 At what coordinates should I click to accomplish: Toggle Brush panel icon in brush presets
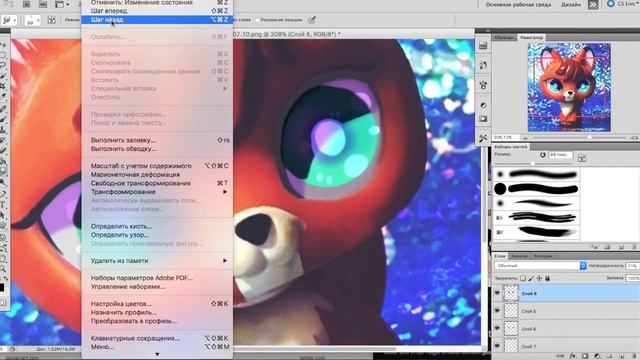582,158
